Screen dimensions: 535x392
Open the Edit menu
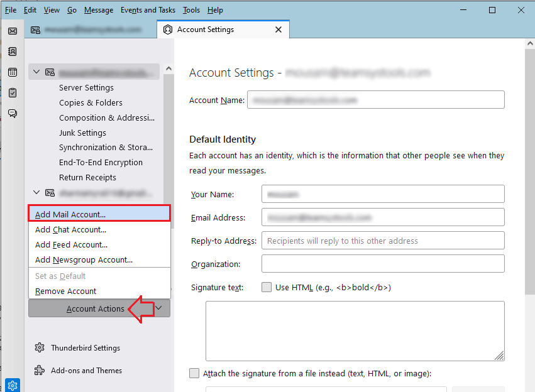pyautogui.click(x=30, y=10)
